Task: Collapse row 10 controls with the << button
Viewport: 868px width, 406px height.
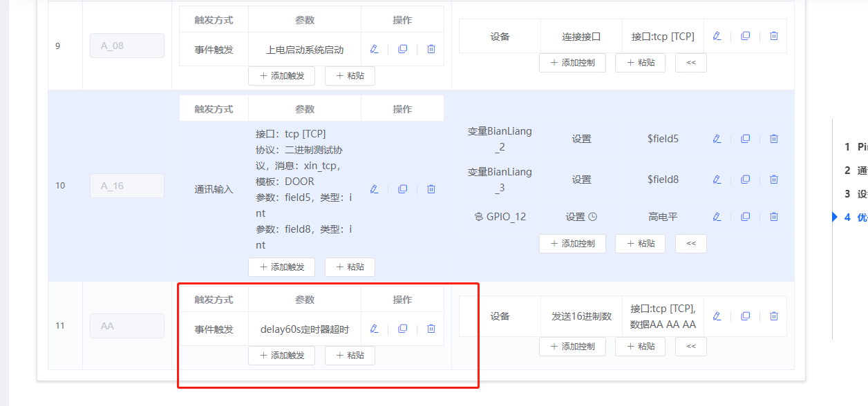Action: 690,243
